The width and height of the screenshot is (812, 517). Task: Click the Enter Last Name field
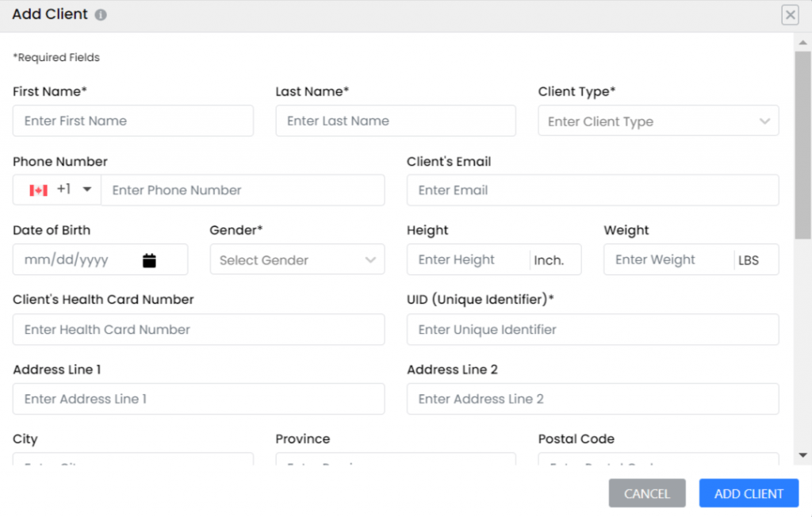coord(395,121)
